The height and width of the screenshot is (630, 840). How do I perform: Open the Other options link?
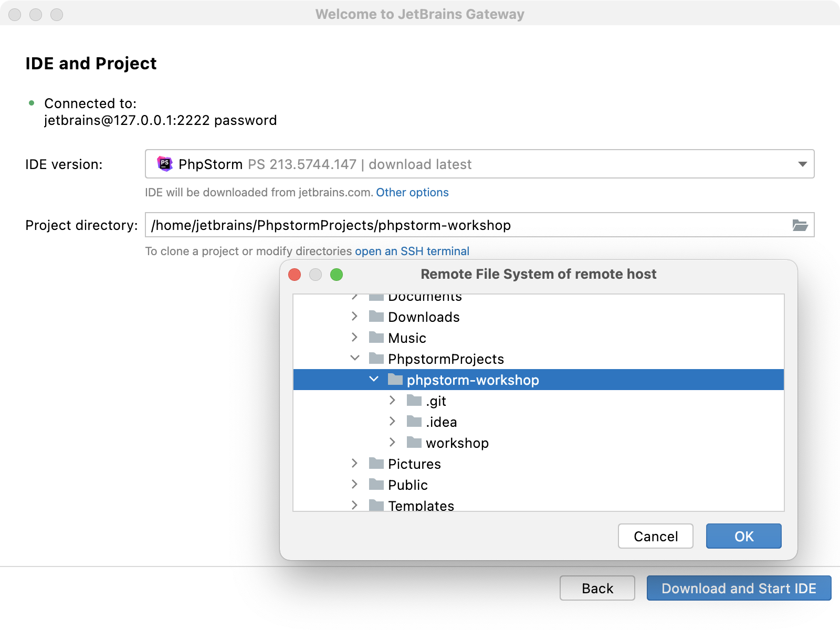412,192
